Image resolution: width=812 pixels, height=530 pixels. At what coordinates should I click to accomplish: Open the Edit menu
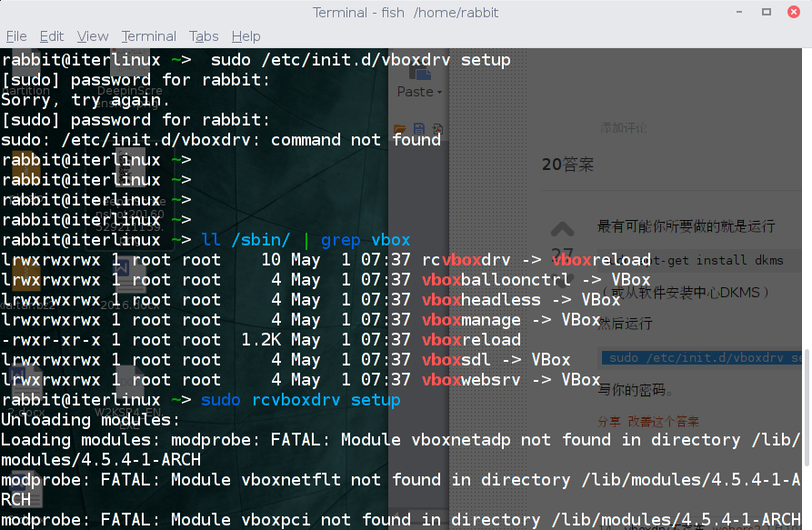click(52, 36)
